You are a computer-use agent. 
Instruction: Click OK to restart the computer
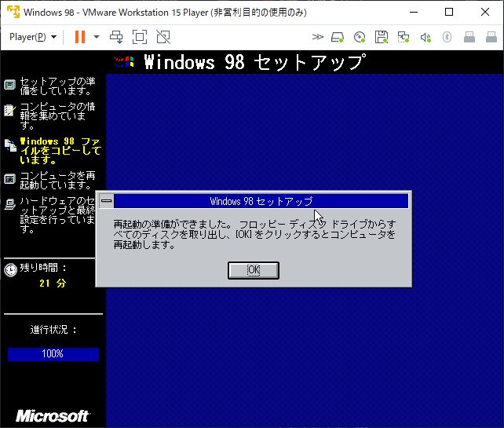tap(254, 270)
